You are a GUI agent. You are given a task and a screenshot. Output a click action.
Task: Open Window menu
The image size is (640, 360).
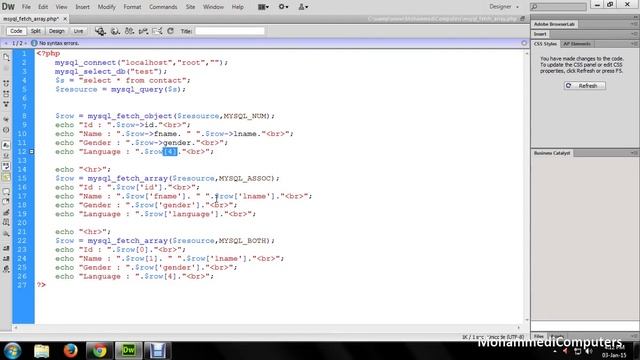tap(213, 7)
